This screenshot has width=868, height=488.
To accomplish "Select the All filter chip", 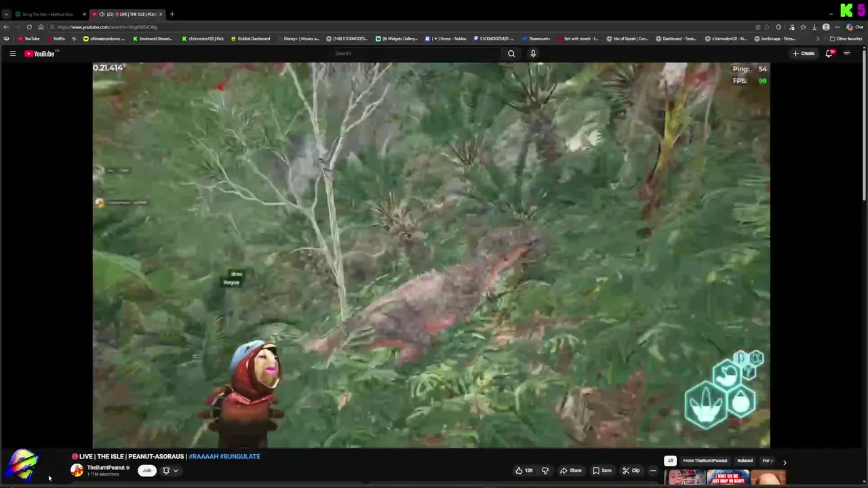I will 670,461.
